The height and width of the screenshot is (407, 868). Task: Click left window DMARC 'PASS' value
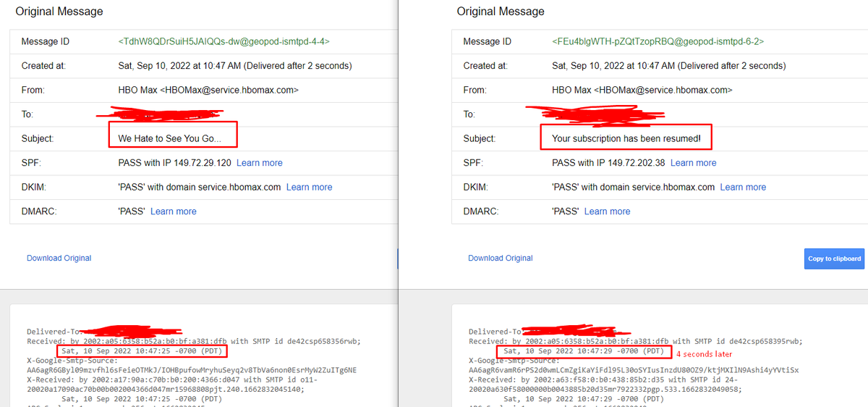pos(132,211)
